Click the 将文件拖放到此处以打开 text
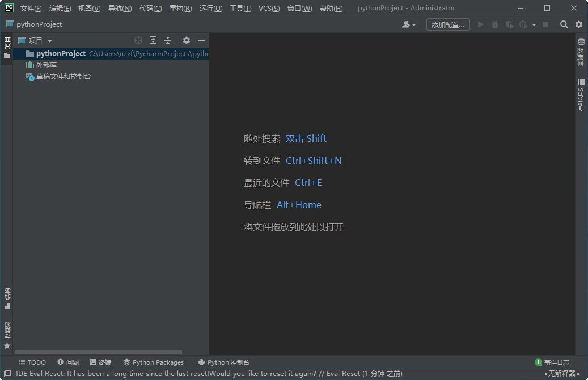Viewport: 588px width, 380px height. click(x=294, y=227)
